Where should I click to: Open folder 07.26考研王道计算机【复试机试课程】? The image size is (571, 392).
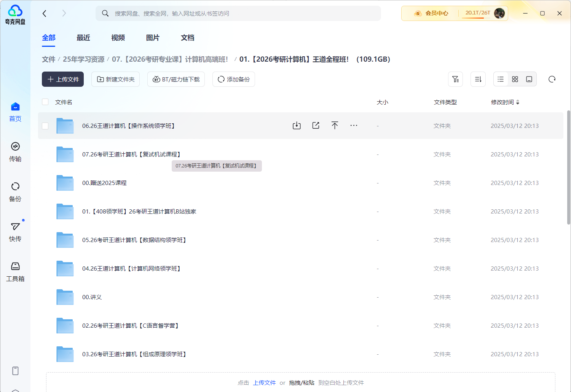[131, 154]
